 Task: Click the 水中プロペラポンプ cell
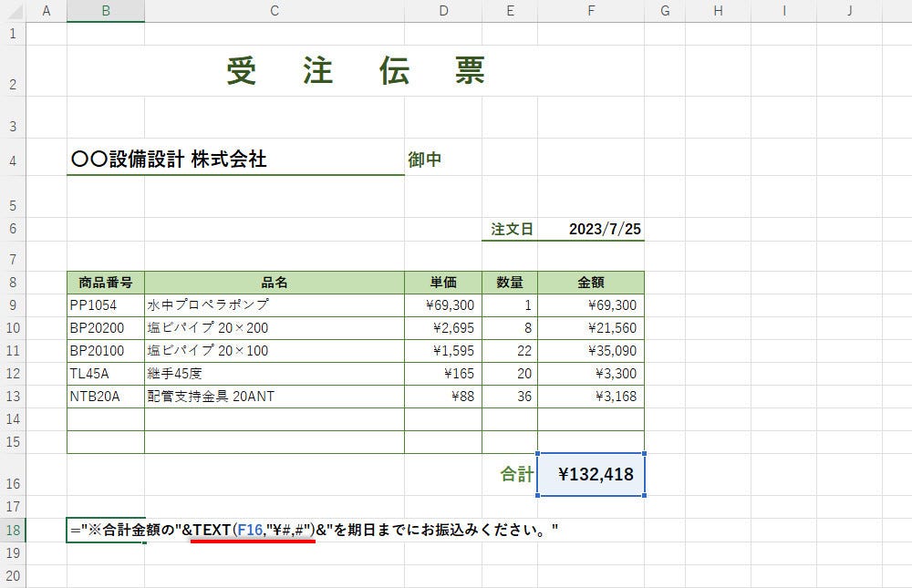pos(275,305)
